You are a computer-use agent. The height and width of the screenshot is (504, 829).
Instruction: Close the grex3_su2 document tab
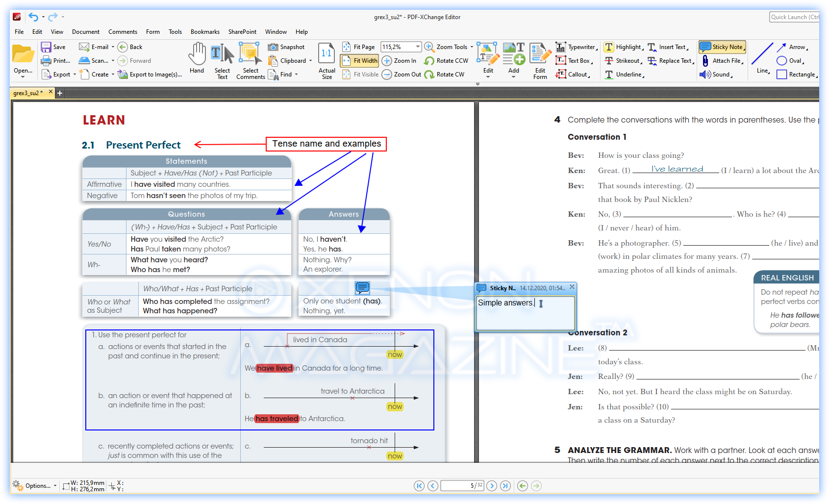coord(50,92)
